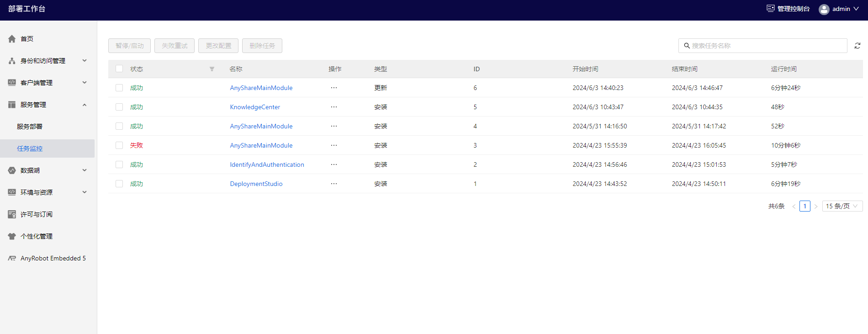The image size is (868, 334).
Task: Click the 失败 status text
Action: point(137,145)
